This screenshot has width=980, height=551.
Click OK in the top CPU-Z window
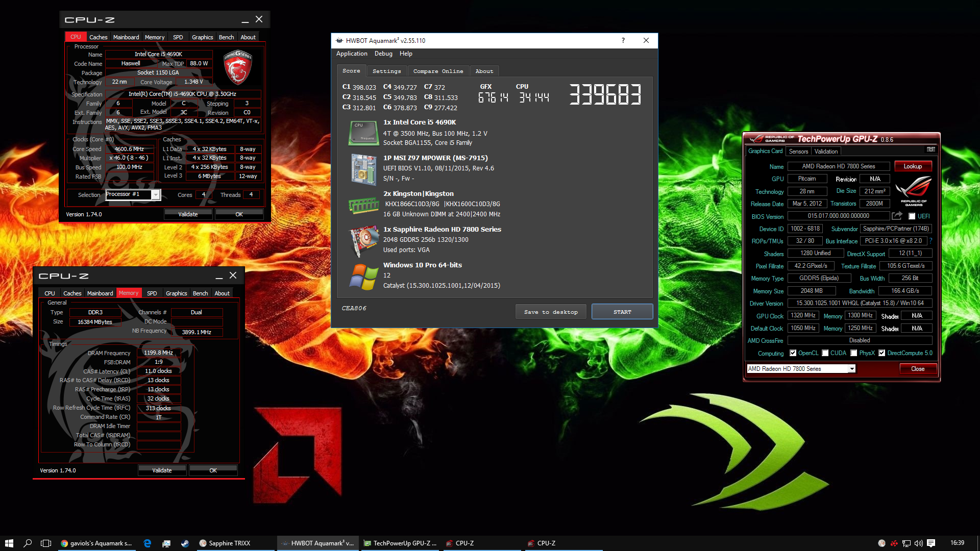[239, 214]
